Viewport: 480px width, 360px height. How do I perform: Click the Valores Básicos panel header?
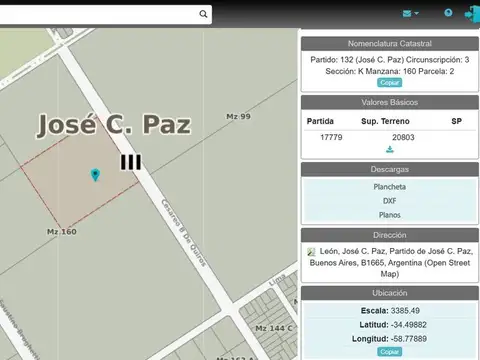pos(390,102)
